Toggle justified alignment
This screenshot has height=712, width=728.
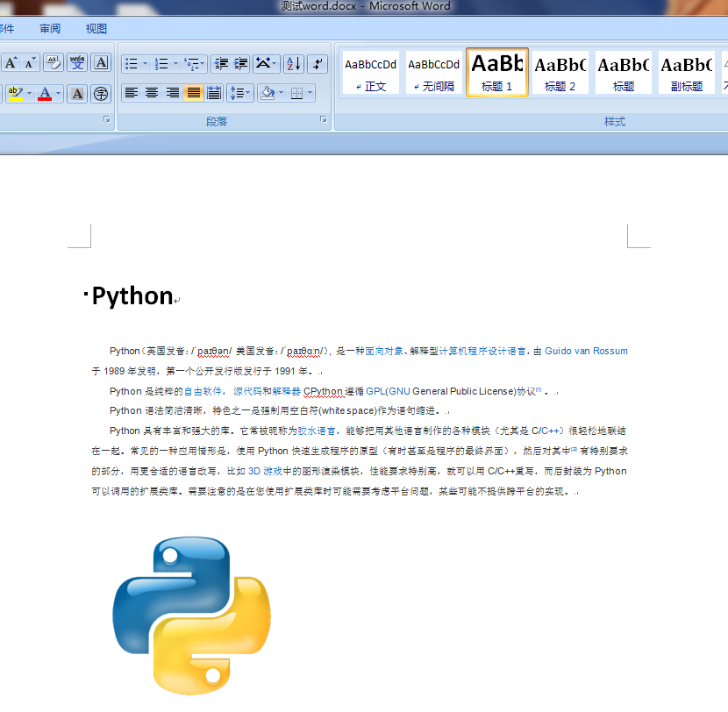click(x=193, y=93)
